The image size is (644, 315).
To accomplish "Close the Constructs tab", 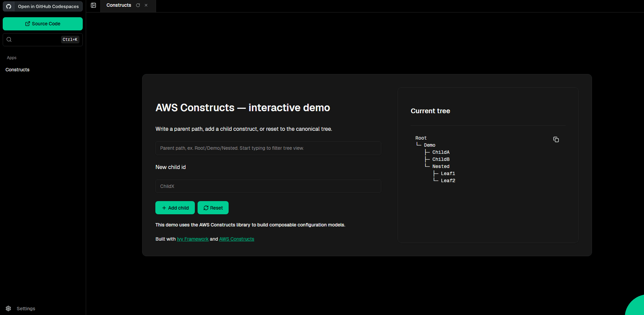I will pos(146,5).
